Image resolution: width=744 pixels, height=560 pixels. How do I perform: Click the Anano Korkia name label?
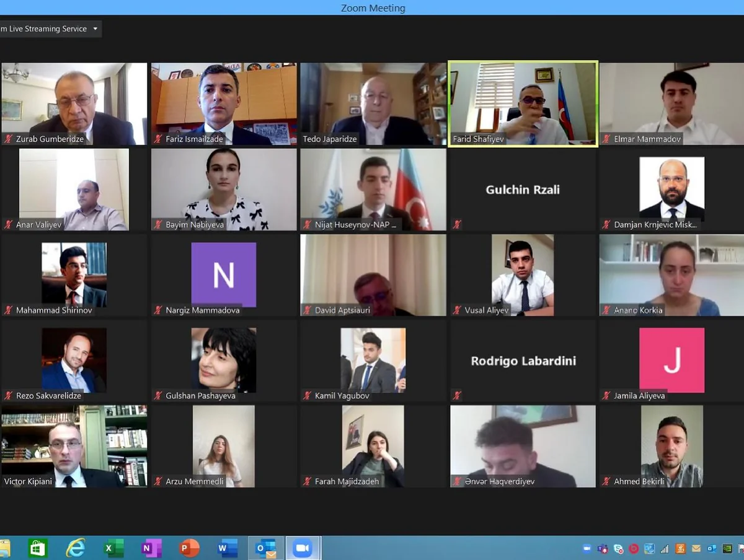point(639,310)
